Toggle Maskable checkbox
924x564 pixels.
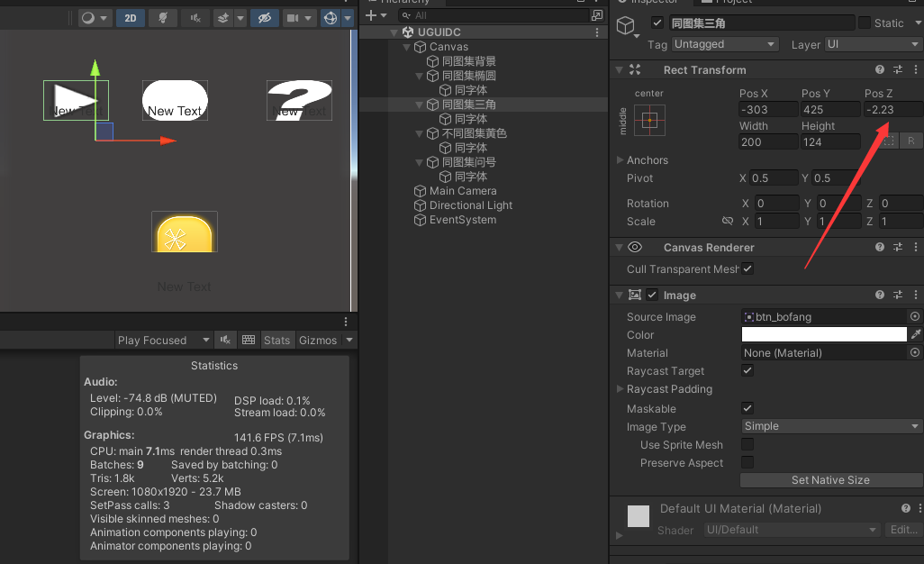coord(747,408)
